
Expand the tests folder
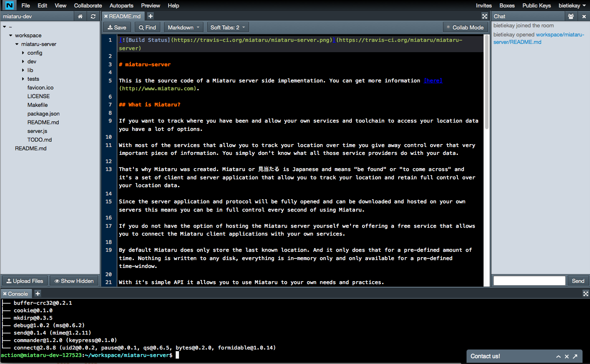tap(23, 79)
